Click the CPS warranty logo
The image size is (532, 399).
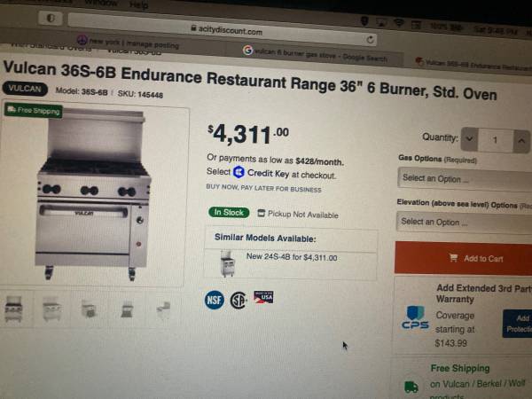[x=416, y=317]
